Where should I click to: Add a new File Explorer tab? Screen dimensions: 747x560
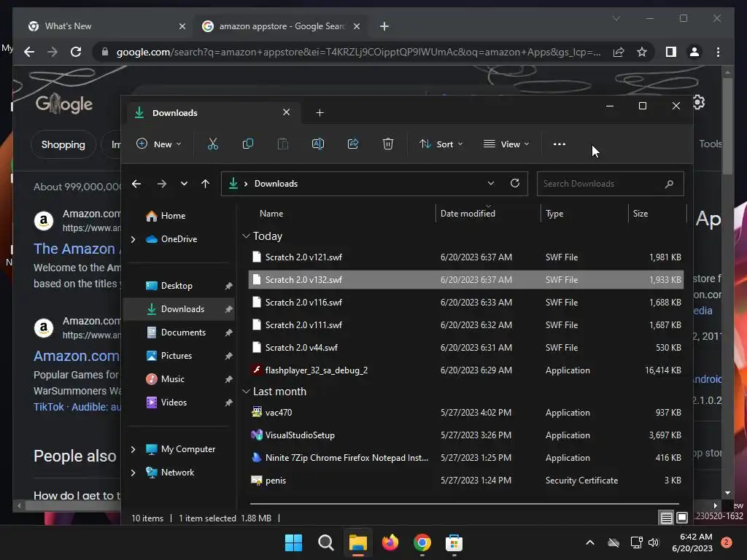click(320, 112)
